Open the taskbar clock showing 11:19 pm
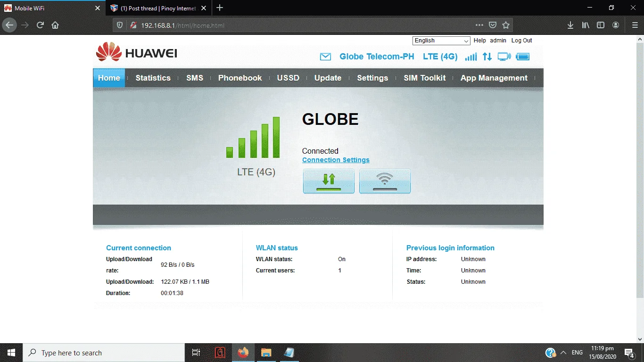Image resolution: width=644 pixels, height=362 pixels. coord(603,353)
